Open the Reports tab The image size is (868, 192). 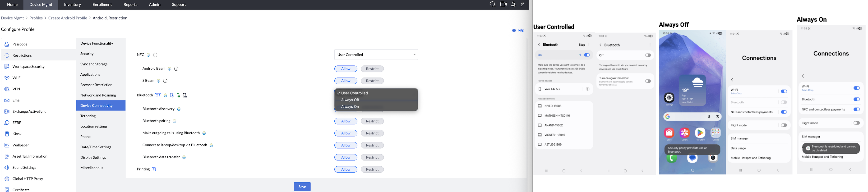(130, 5)
